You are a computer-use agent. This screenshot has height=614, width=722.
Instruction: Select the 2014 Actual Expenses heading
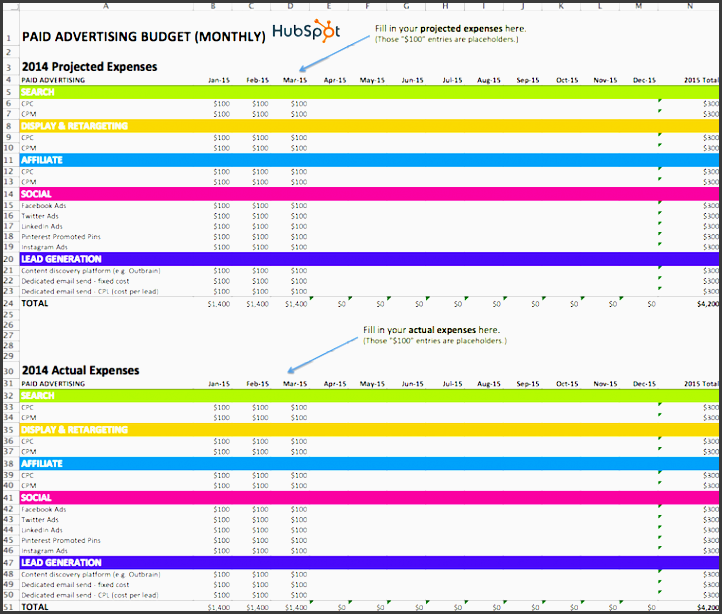tap(80, 371)
